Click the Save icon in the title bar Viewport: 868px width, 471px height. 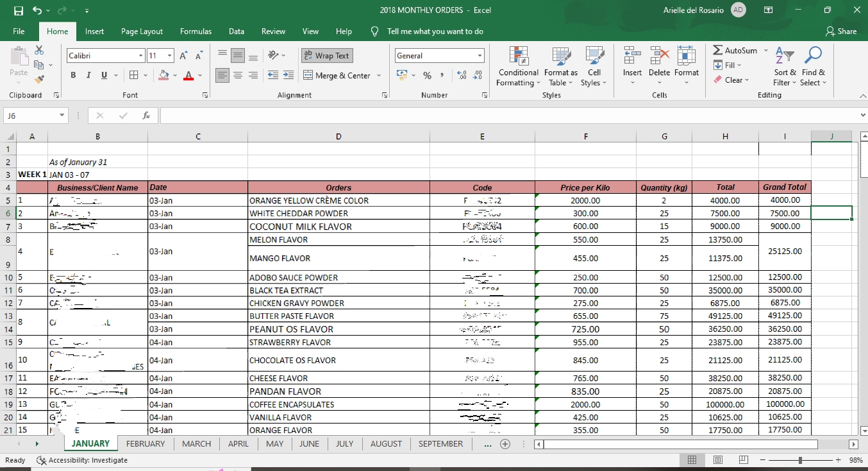(18, 10)
